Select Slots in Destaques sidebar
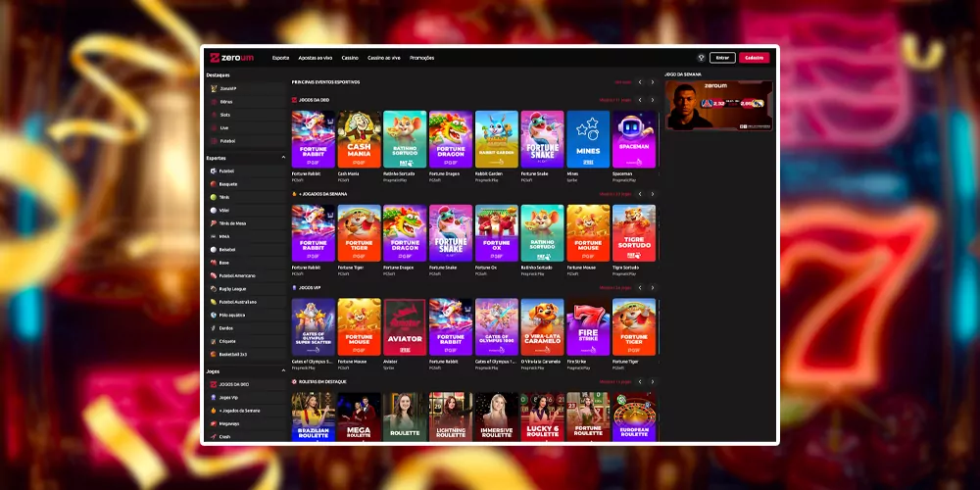This screenshot has height=490, width=980. click(246, 115)
